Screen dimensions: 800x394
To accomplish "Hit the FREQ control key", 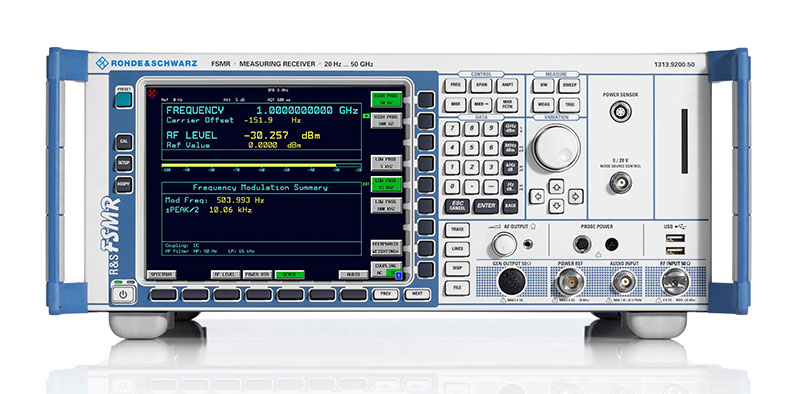I will (455, 85).
